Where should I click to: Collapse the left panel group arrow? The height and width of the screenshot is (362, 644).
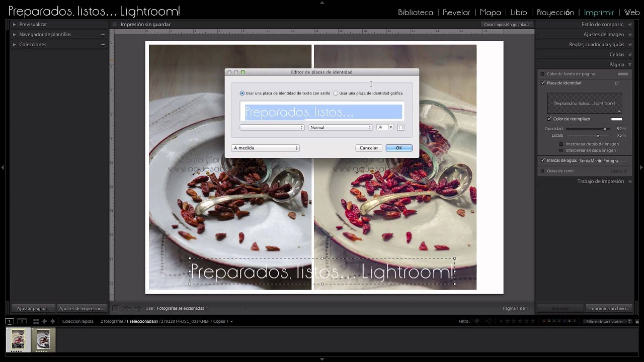3,167
